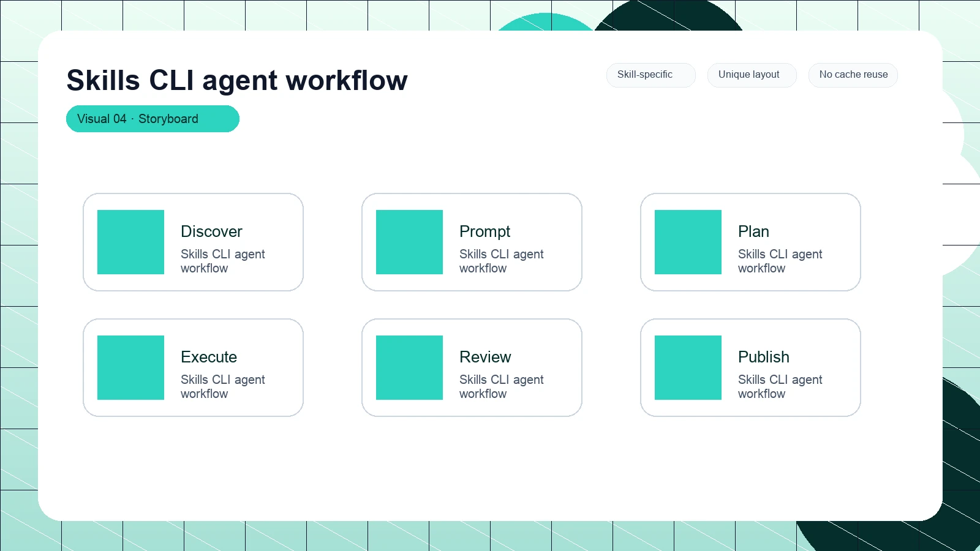
Task: Click the Prompt step title
Action: click(x=484, y=231)
